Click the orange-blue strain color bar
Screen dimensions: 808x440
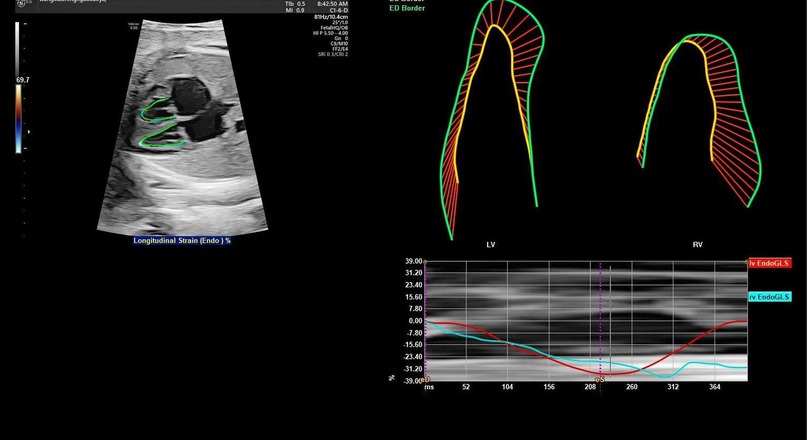point(19,119)
